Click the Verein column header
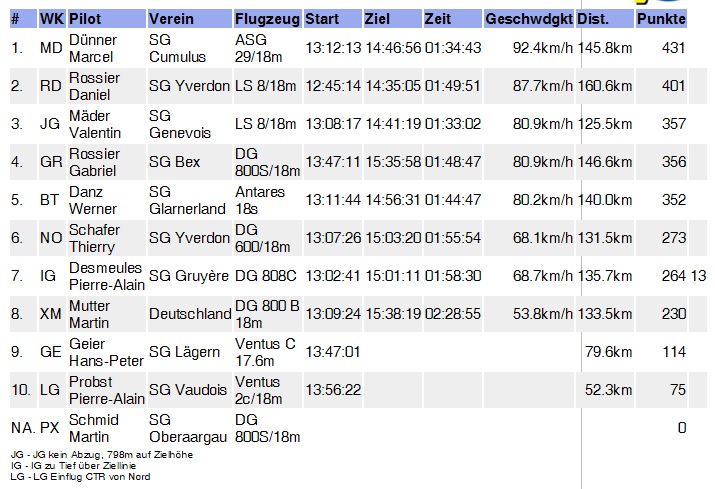Viewport: 715px width, 489px height. pos(190,19)
